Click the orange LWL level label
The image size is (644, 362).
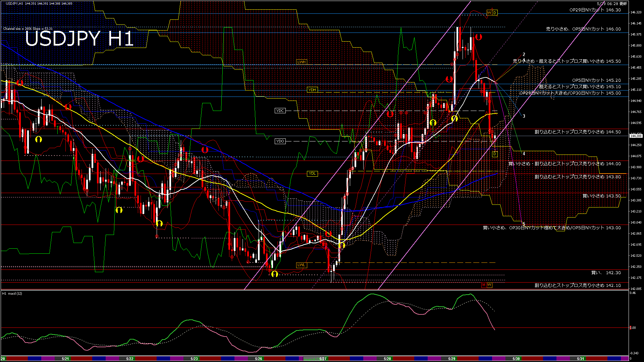pos(301,265)
